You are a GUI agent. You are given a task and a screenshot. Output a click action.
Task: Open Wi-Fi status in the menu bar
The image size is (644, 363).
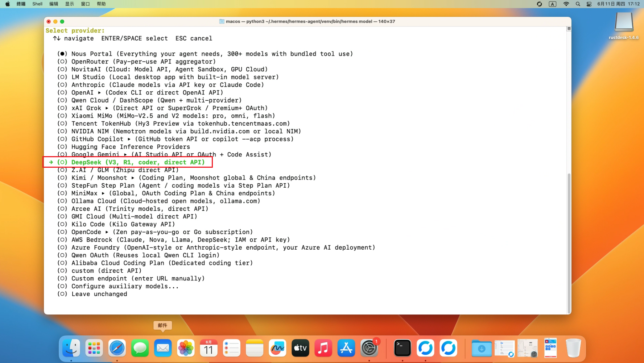[x=566, y=4]
